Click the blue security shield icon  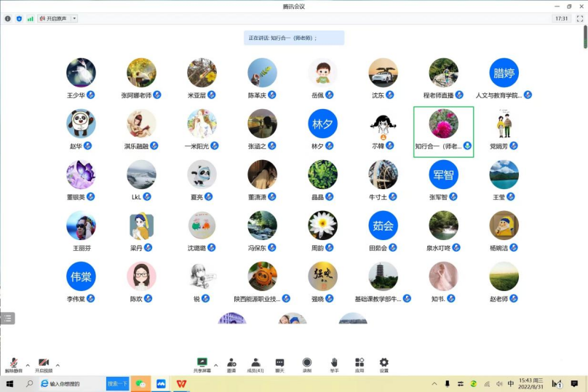pos(19,18)
